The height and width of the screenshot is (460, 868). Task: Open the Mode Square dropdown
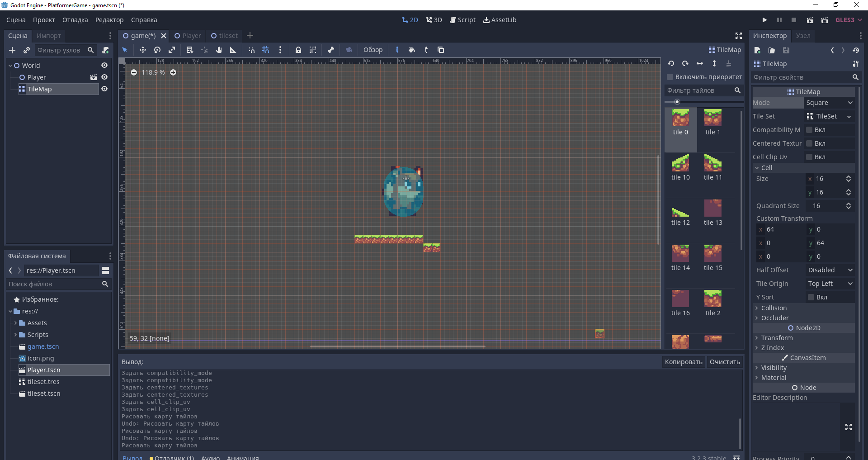click(x=829, y=103)
